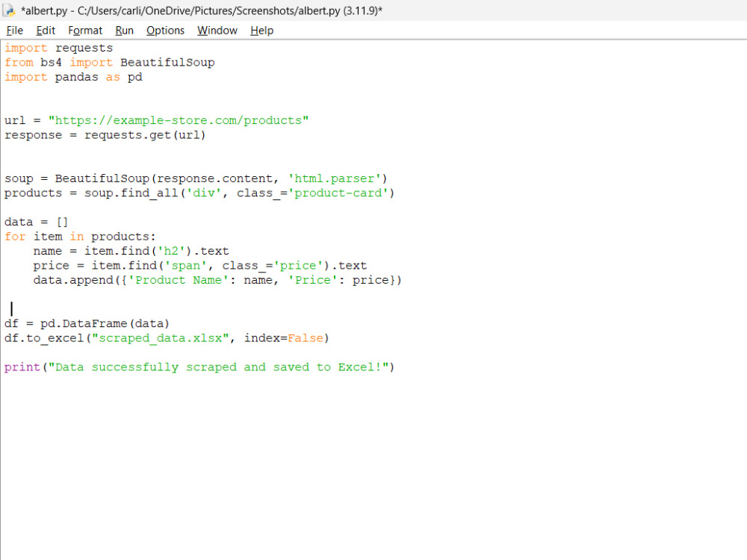Click the 'for item in products:' line

(80, 237)
